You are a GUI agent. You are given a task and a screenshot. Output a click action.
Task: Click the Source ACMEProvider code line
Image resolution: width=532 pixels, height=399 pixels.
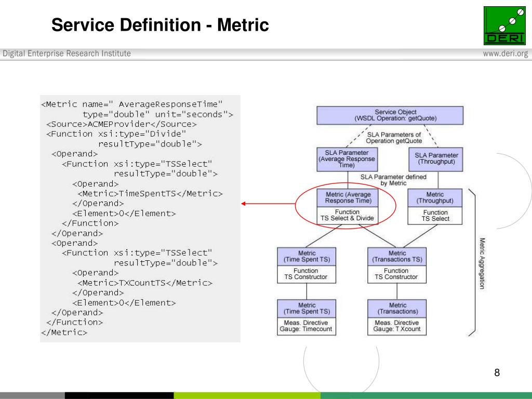pos(122,124)
